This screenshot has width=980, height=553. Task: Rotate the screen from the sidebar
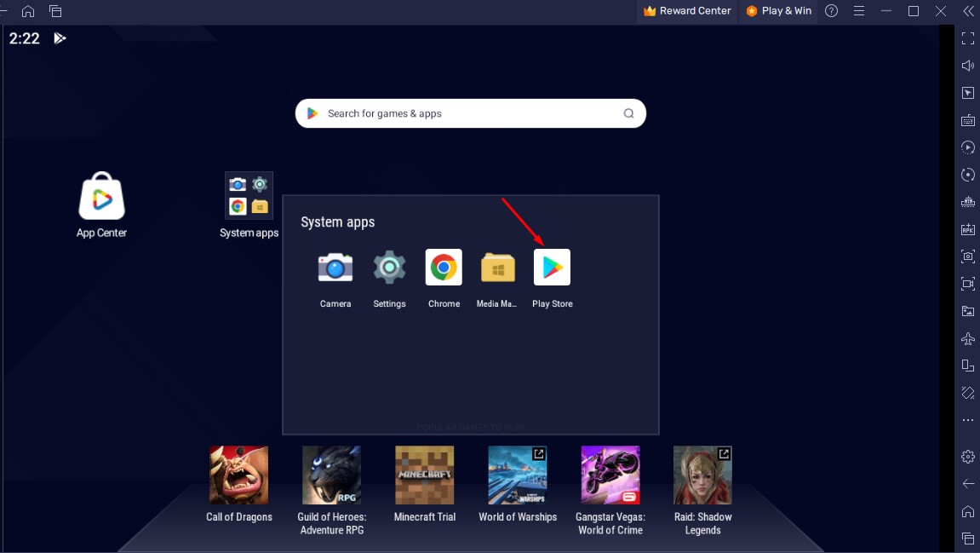[x=967, y=393]
